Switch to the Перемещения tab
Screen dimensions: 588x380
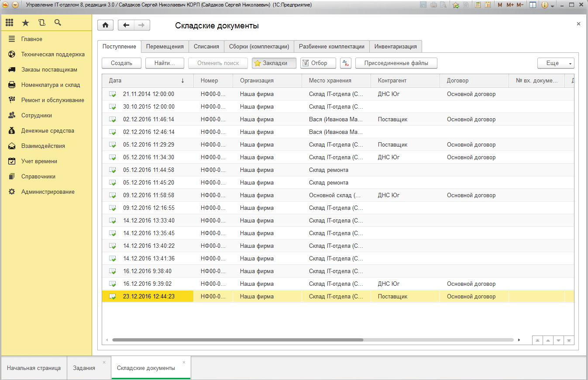[x=165, y=47]
